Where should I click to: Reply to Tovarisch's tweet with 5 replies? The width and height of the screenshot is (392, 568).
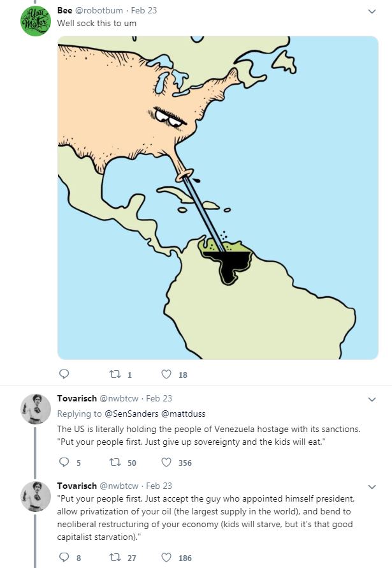64,462
